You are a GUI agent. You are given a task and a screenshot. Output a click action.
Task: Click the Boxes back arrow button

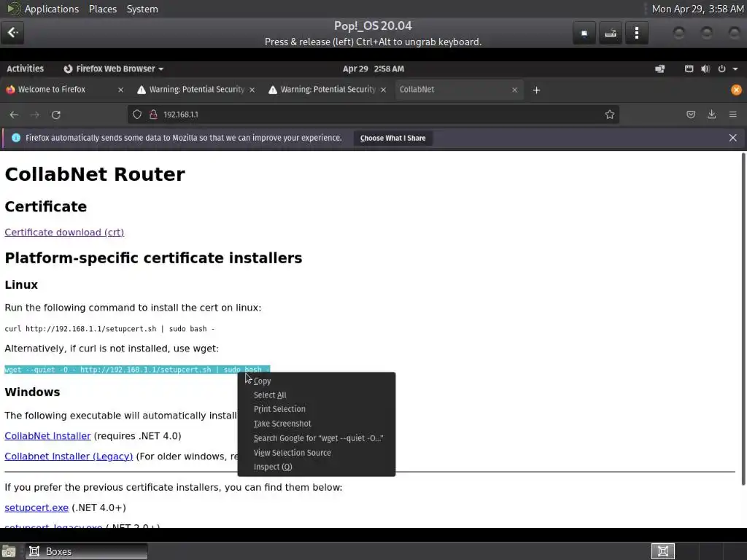[12, 33]
